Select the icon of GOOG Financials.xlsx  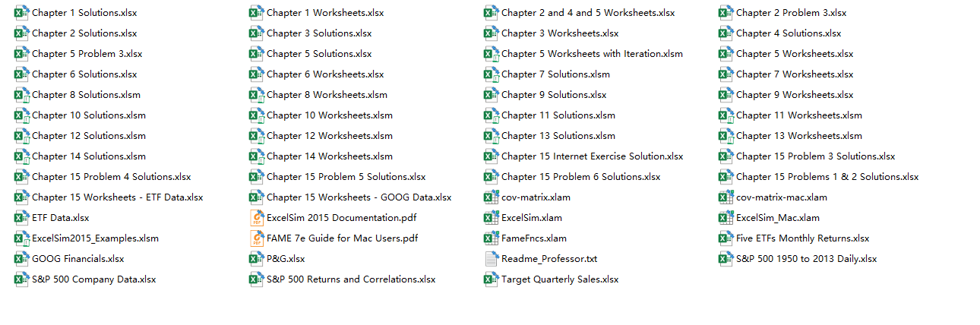point(21,259)
